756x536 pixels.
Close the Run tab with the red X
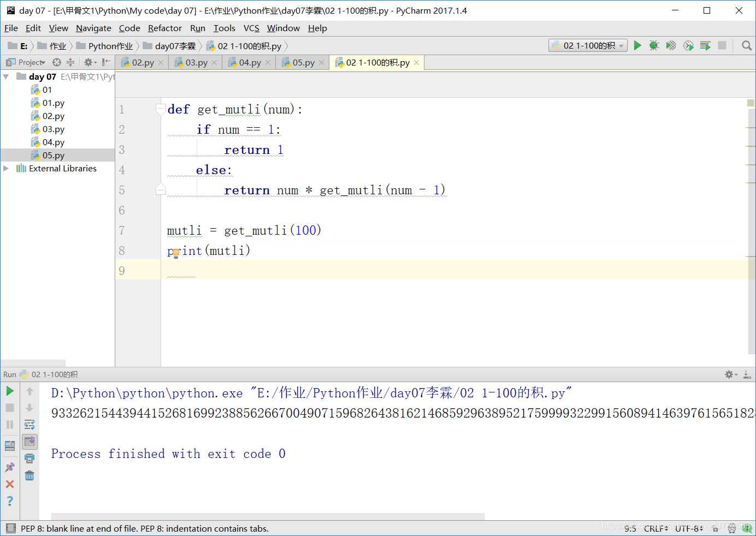[10, 484]
